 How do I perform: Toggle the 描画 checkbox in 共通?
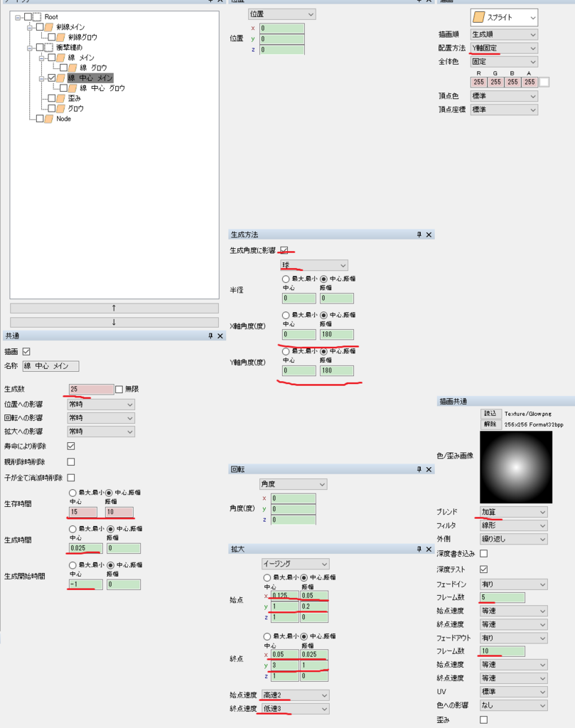26,351
